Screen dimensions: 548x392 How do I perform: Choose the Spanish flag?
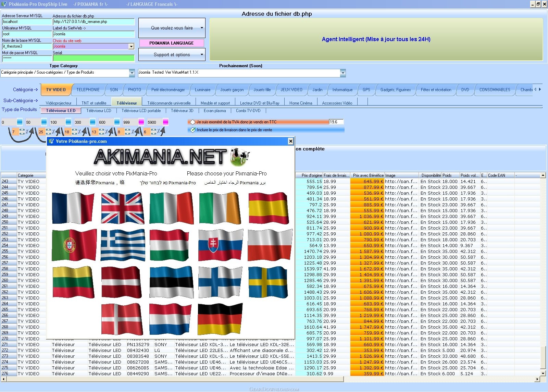coord(269,208)
